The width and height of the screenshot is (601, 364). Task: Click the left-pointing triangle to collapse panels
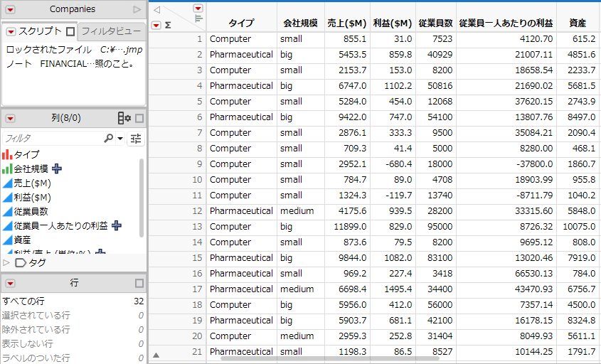[156, 10]
